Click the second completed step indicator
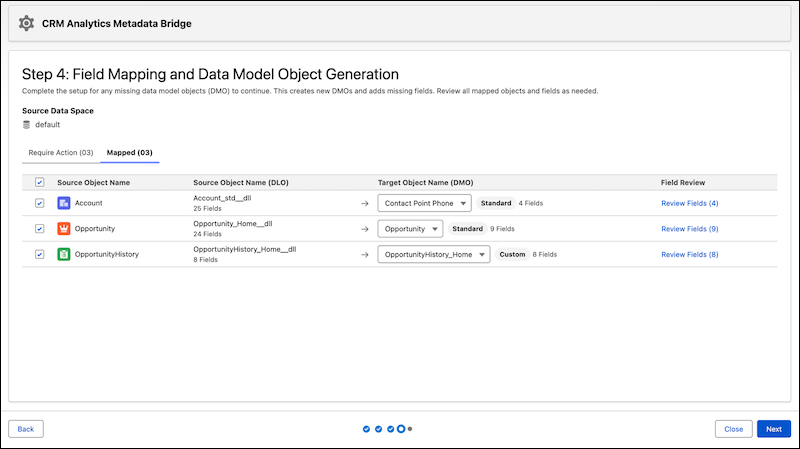This screenshot has width=800, height=449. (x=379, y=429)
